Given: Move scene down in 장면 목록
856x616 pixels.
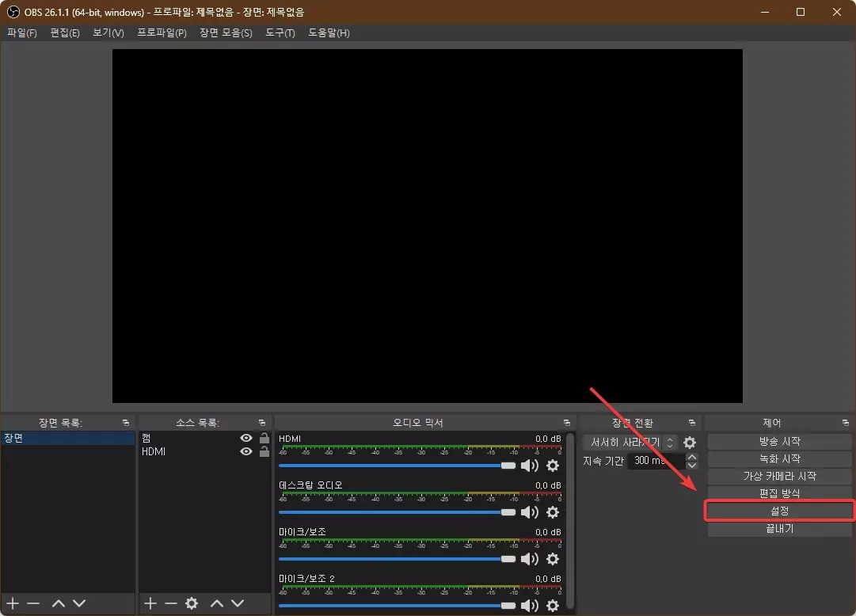Looking at the screenshot, I should tap(79, 603).
